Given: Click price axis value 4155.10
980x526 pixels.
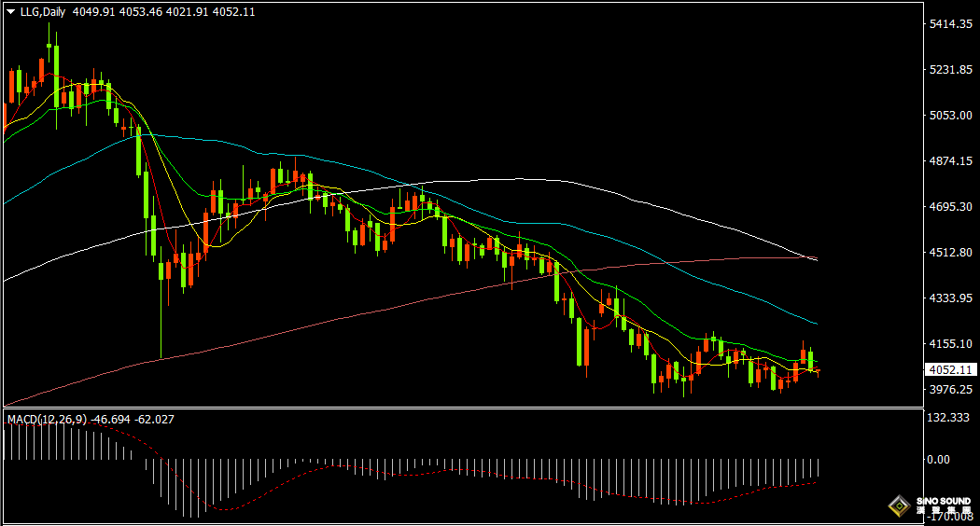Looking at the screenshot, I should [951, 343].
